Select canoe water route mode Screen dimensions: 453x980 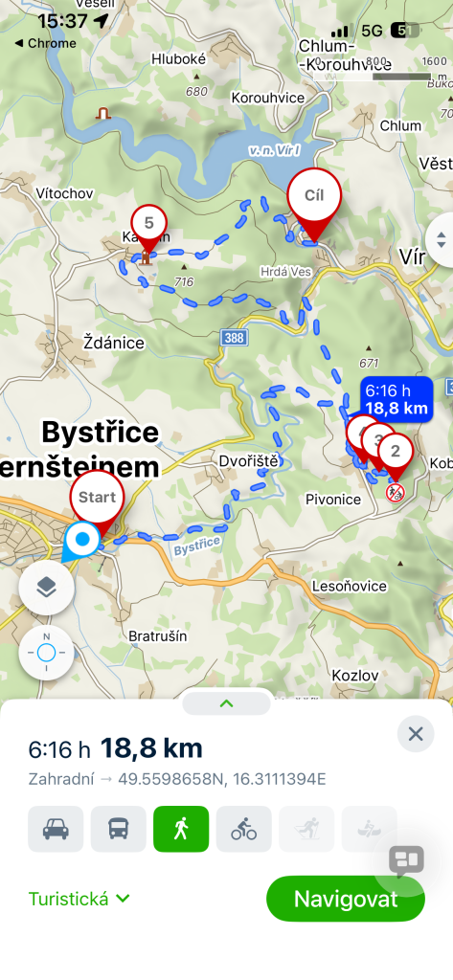pyautogui.click(x=369, y=829)
